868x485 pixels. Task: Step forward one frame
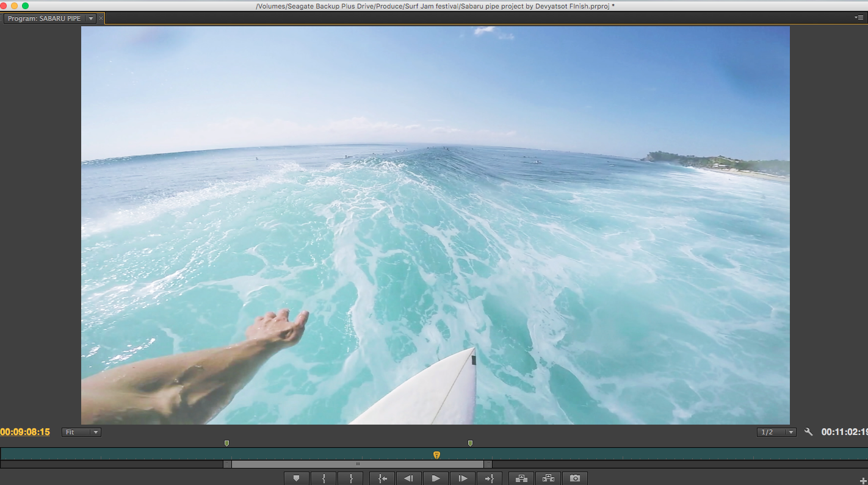pyautogui.click(x=463, y=479)
